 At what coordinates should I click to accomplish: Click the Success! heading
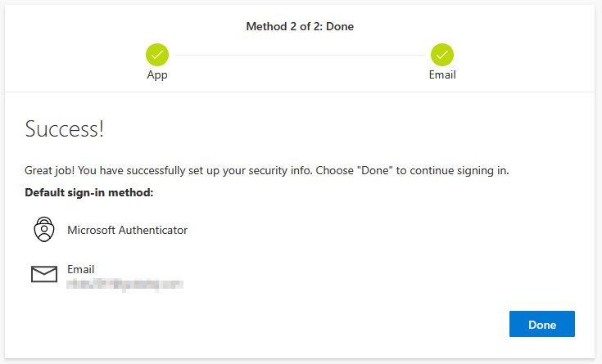click(65, 129)
